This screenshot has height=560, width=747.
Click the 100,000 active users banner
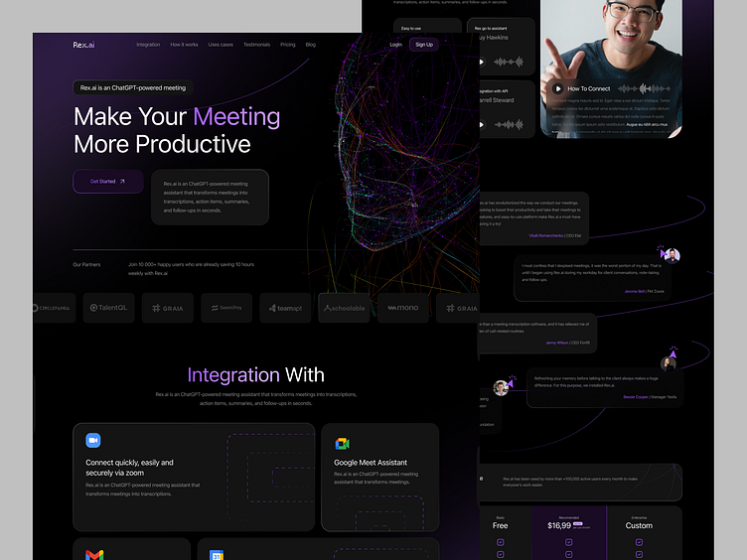[580, 482]
